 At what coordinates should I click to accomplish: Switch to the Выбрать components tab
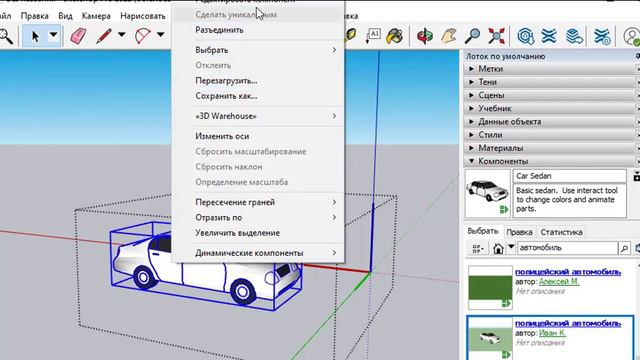click(483, 231)
